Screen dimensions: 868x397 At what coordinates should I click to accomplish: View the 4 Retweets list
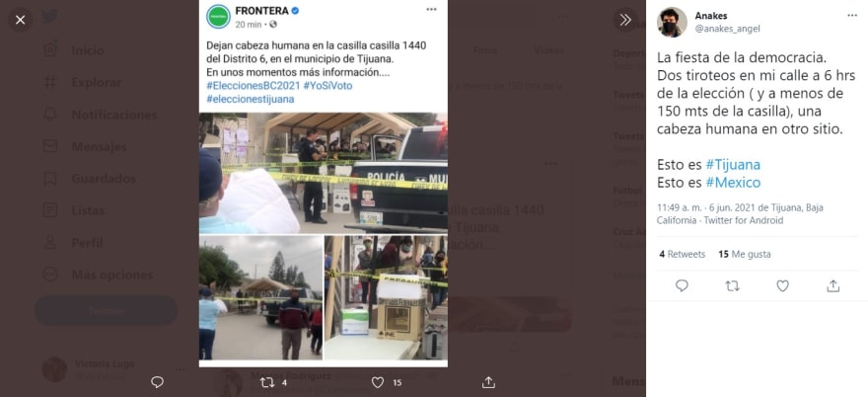pyautogui.click(x=682, y=255)
